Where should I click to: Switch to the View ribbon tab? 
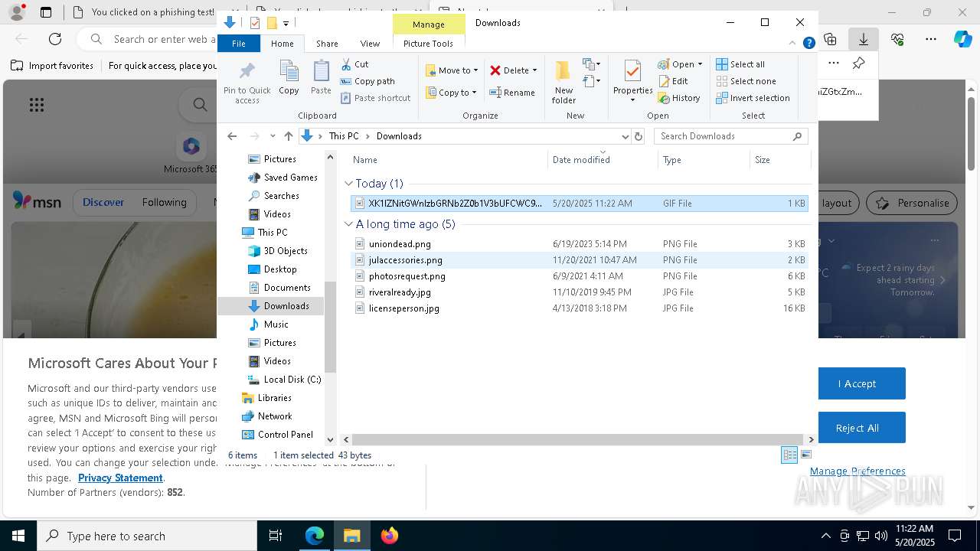pos(370,44)
